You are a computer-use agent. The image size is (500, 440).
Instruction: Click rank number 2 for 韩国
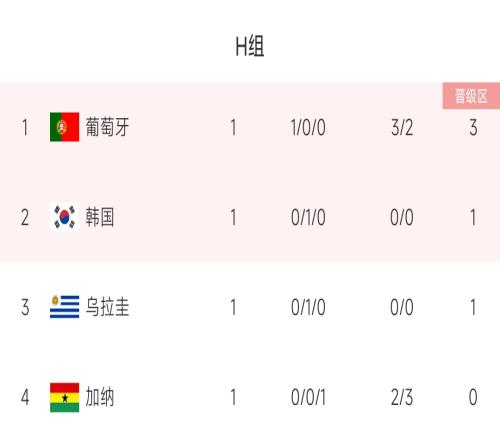pos(25,218)
